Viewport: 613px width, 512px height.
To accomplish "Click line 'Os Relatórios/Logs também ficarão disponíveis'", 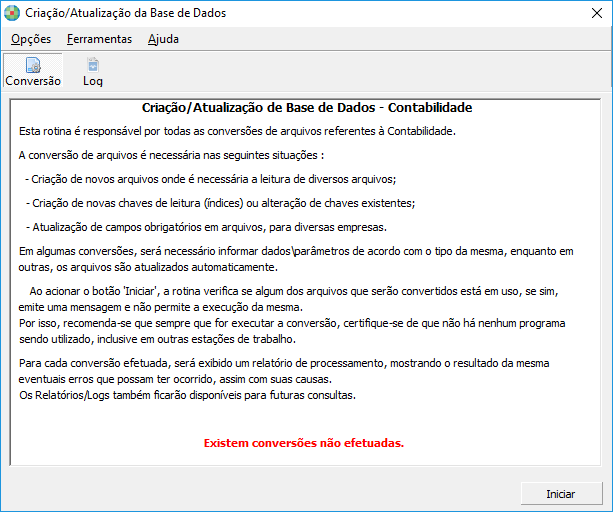I will (188, 395).
